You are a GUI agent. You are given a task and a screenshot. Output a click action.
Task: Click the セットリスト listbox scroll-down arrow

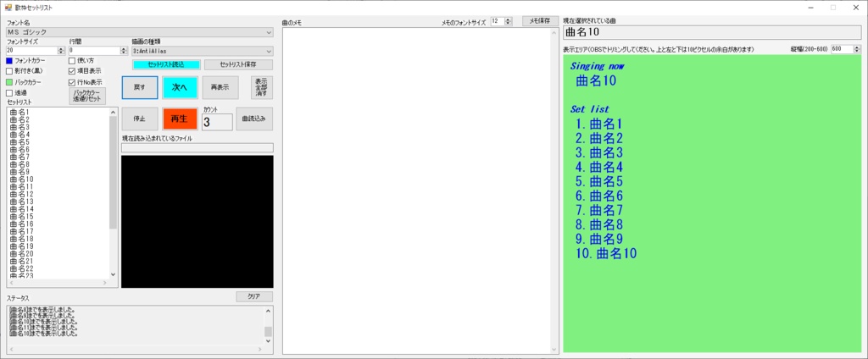click(113, 273)
